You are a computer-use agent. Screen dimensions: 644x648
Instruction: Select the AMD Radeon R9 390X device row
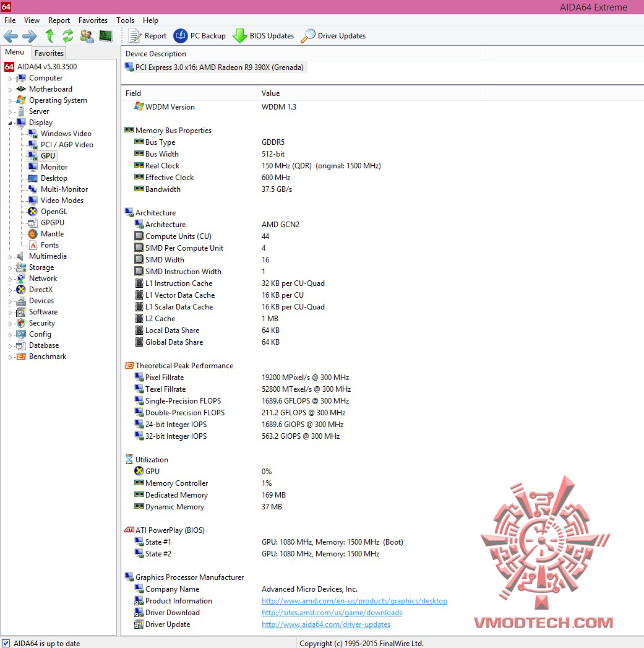tap(215, 67)
